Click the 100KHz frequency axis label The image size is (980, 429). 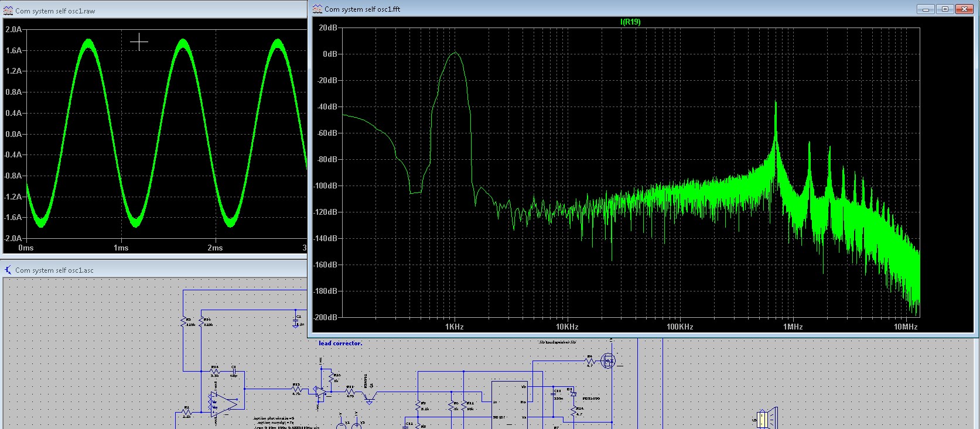point(680,327)
